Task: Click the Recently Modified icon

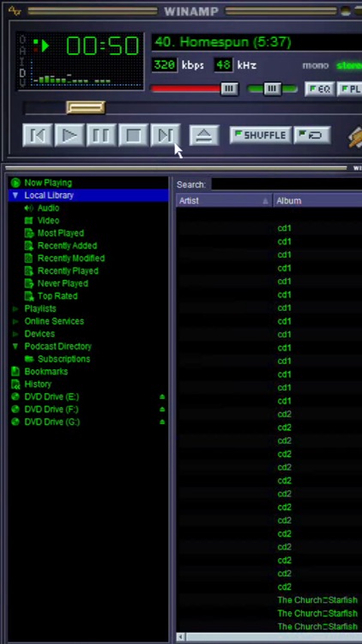Action: [28, 258]
